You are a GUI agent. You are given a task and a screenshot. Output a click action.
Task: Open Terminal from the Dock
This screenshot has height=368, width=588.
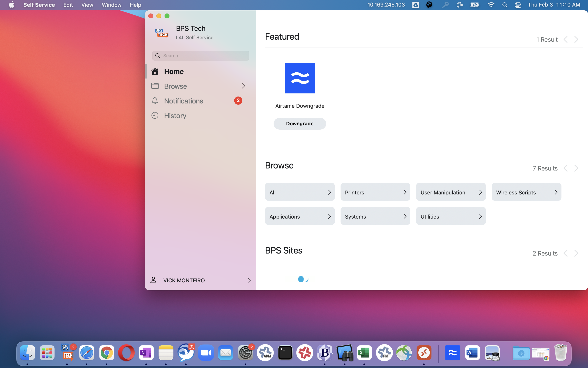tap(285, 353)
